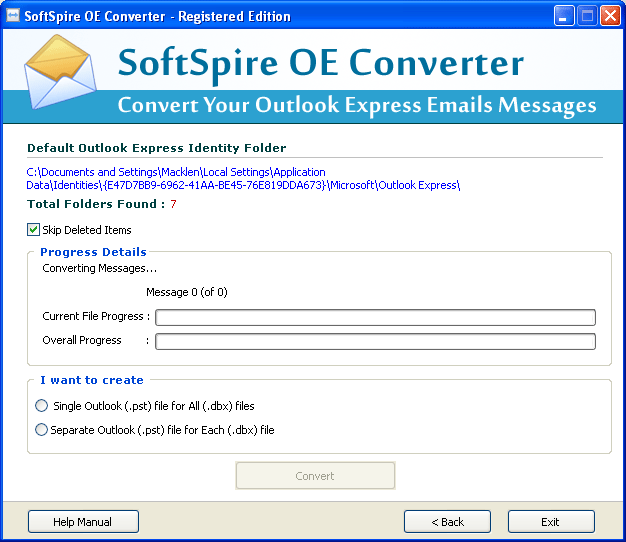The width and height of the screenshot is (626, 542).
Task: Click the Current File Progress bar
Action: pos(375,317)
